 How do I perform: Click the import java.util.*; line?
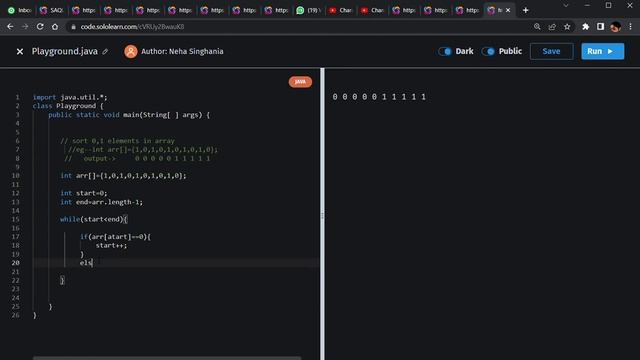click(x=70, y=97)
